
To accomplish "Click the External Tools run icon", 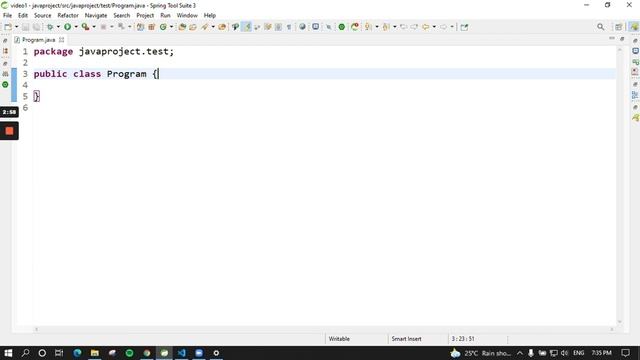I will [85, 27].
